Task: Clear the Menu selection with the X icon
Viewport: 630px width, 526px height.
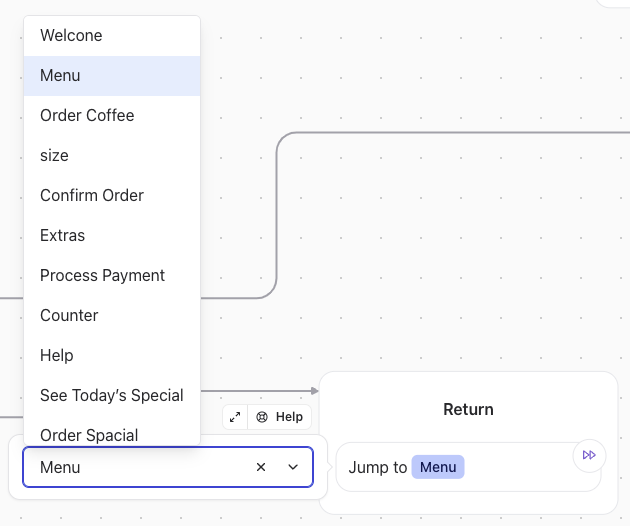Action: 261,467
